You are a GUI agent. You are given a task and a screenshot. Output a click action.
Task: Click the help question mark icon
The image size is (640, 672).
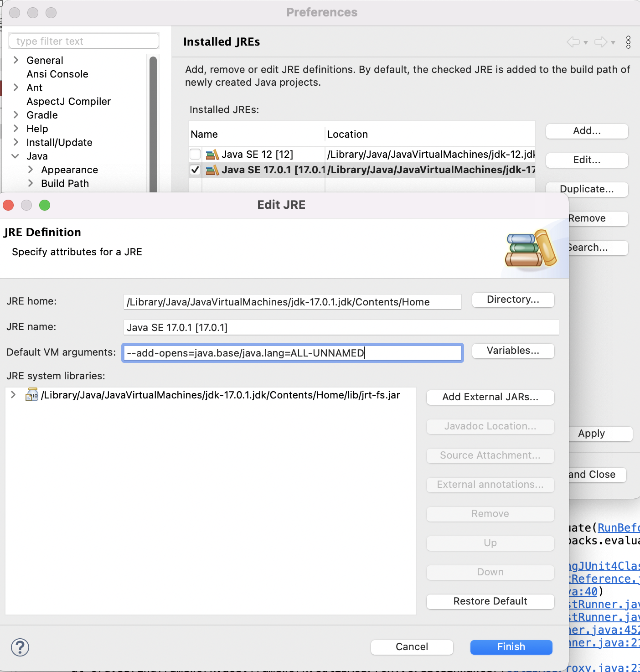[x=20, y=647]
